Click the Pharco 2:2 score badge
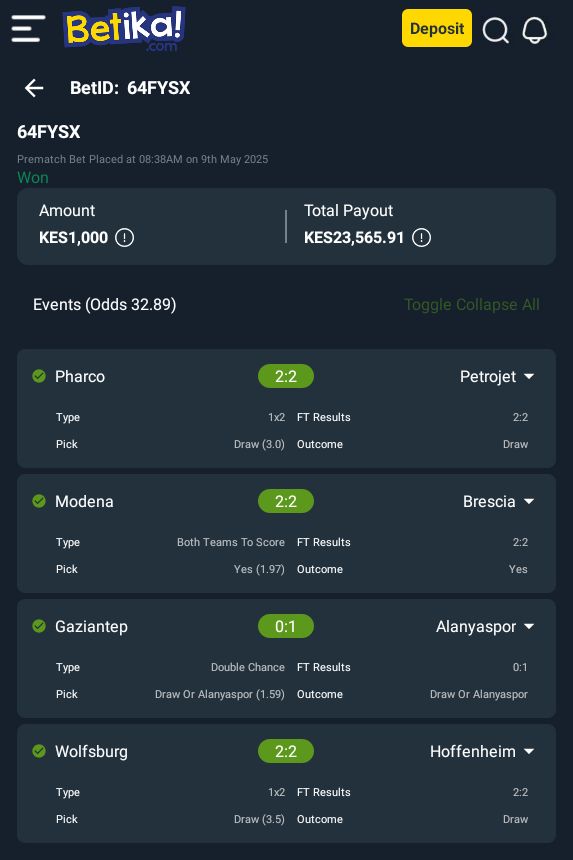This screenshot has width=573, height=860. click(286, 376)
